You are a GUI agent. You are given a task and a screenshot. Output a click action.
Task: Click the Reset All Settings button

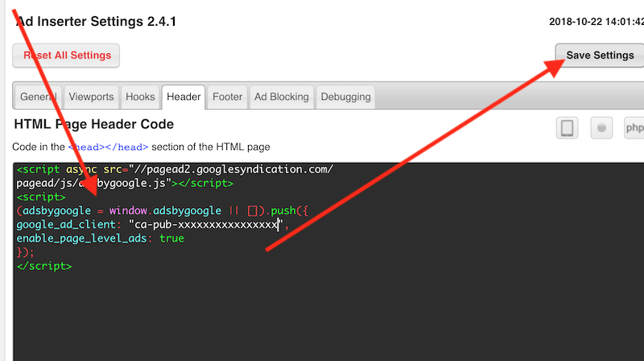pyautogui.click(x=66, y=56)
